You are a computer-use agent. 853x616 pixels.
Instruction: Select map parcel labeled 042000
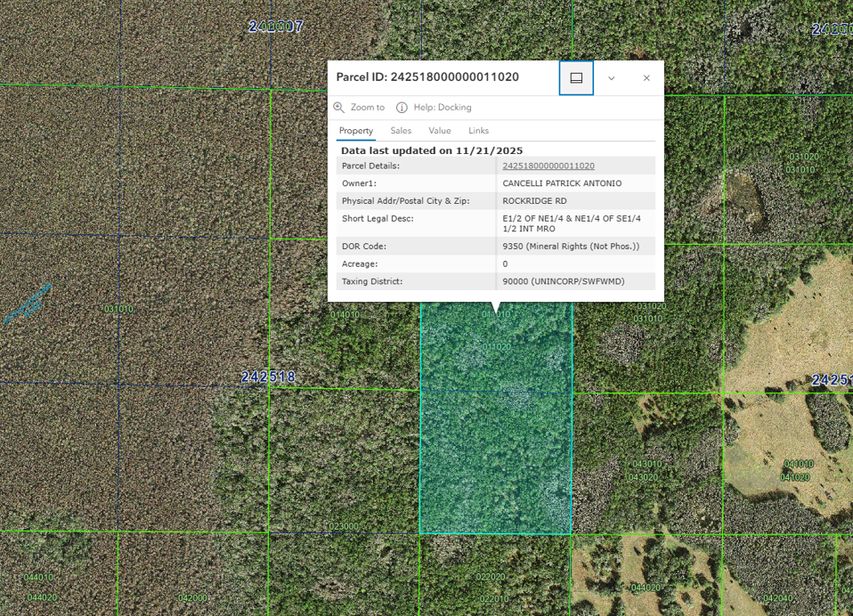coord(193,598)
